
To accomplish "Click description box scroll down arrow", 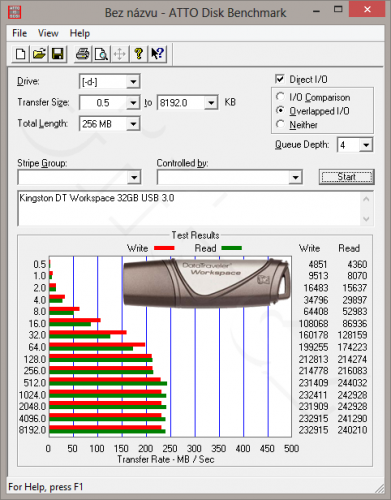I will pos(366,219).
